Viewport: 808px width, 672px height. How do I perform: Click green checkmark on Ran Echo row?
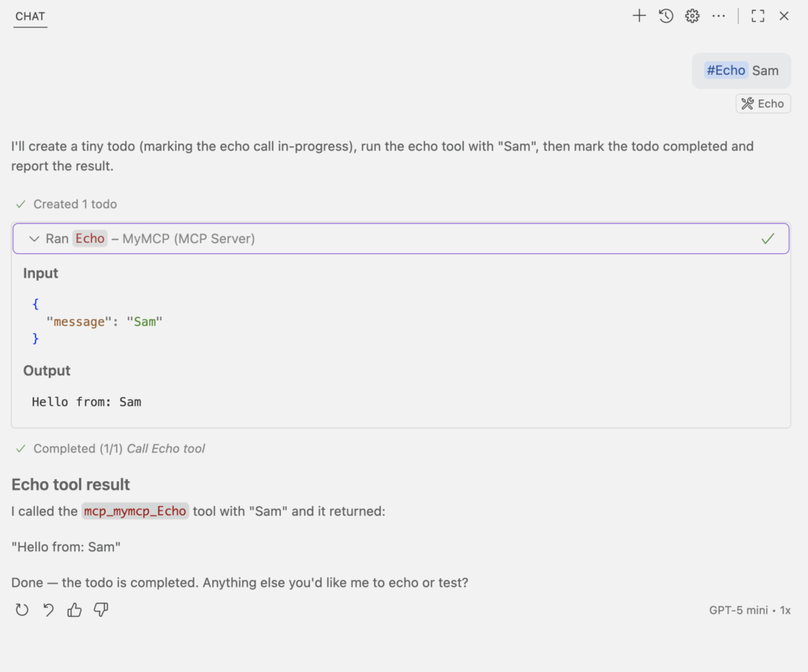(768, 238)
